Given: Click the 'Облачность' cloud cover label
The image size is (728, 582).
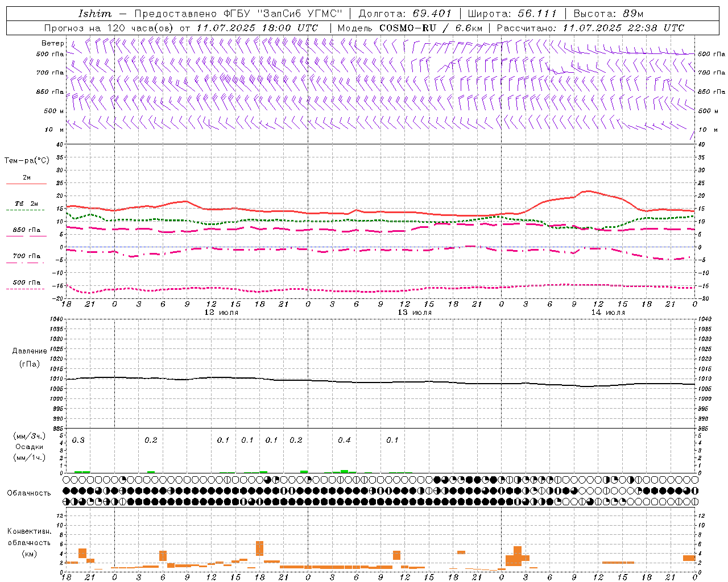Looking at the screenshot, I should 29,493.
